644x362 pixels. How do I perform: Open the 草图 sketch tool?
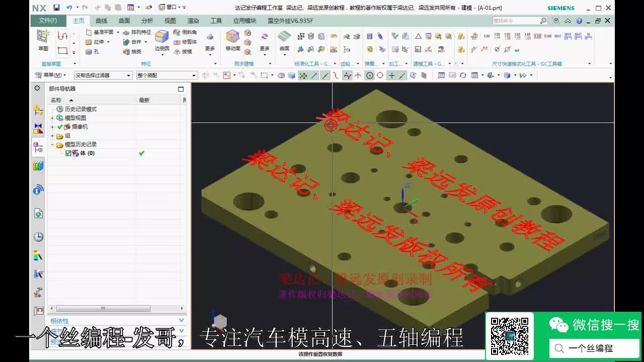(x=43, y=40)
